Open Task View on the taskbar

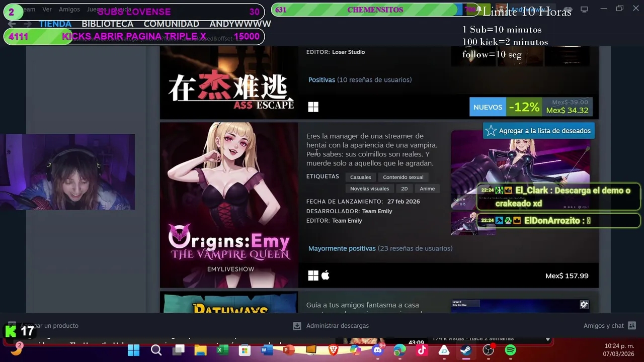(179, 350)
